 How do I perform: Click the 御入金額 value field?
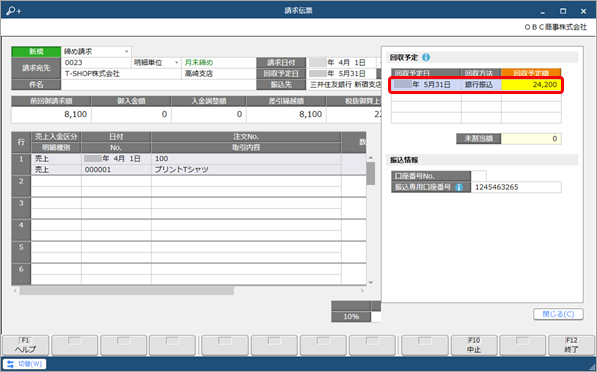(131, 114)
